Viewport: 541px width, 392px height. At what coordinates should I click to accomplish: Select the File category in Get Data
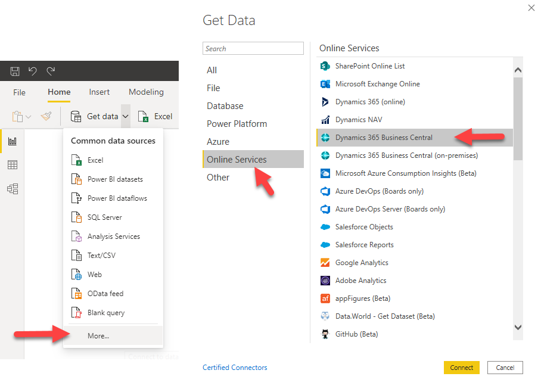[253, 88]
